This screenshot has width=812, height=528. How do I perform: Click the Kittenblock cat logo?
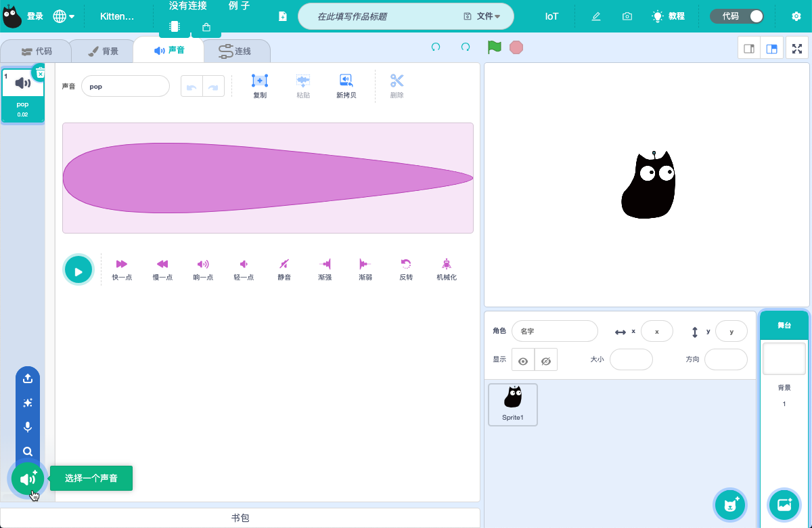[12, 16]
